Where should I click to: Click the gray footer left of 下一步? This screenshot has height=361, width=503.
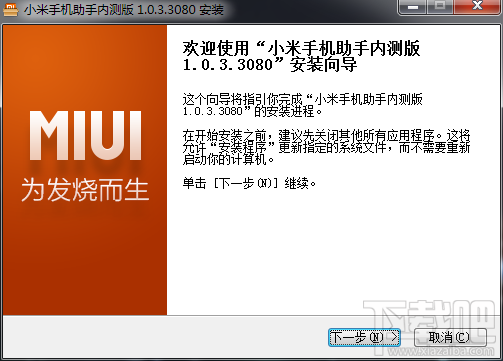pyautogui.click(x=165, y=337)
